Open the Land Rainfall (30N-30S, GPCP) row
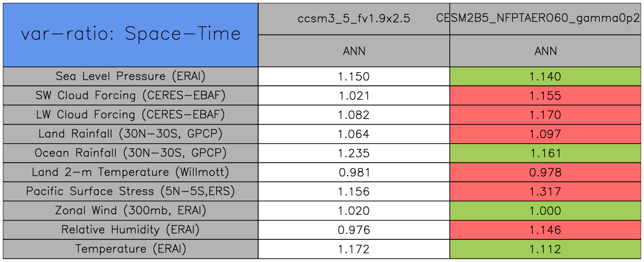 (x=131, y=134)
